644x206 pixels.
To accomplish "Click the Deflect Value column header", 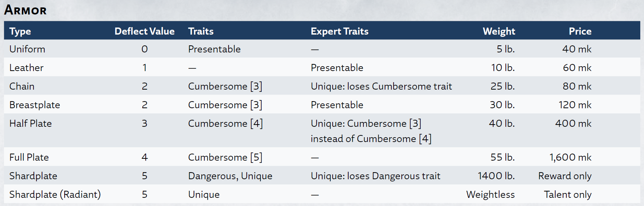I will coord(145,31).
